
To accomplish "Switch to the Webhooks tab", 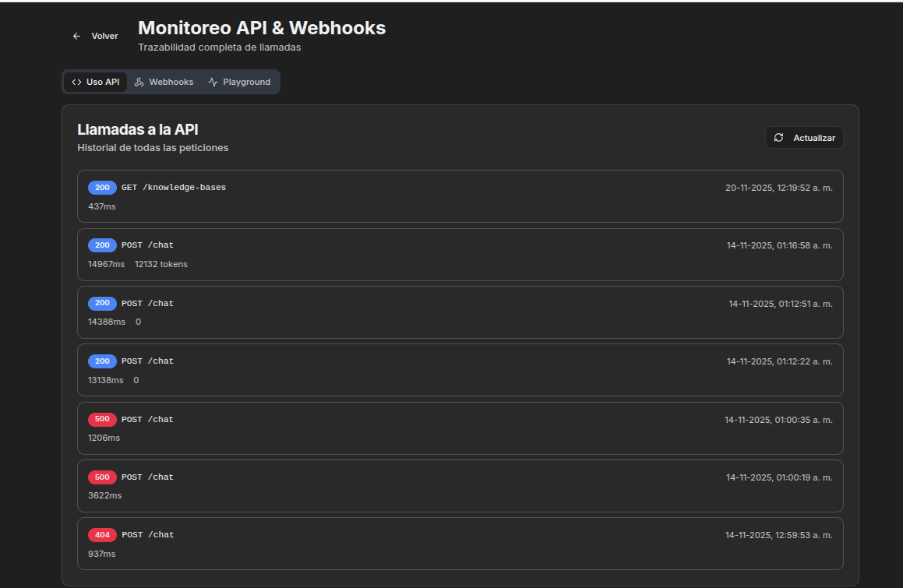I will [x=164, y=83].
